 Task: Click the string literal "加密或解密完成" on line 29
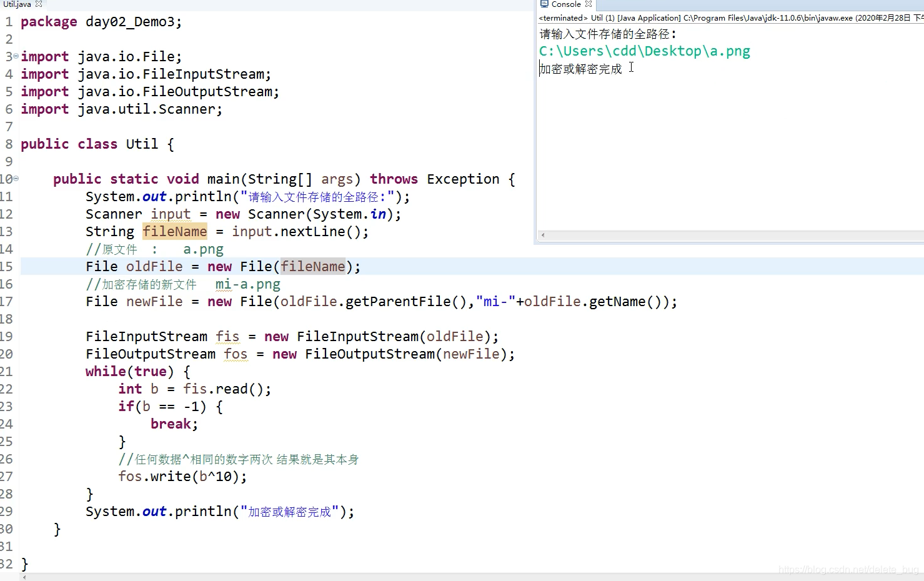pos(289,512)
